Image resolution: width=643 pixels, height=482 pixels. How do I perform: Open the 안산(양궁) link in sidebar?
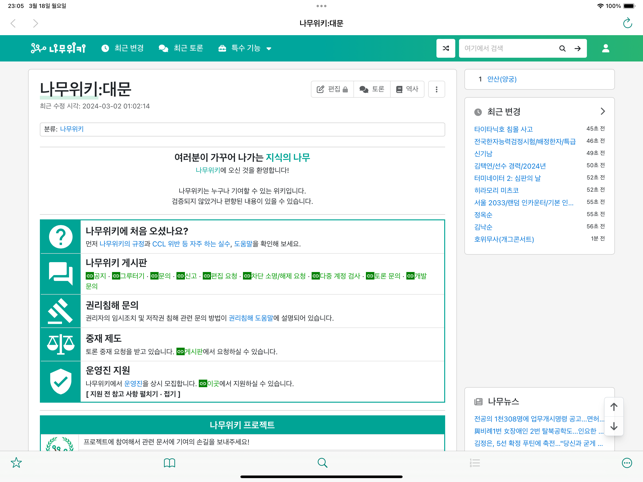coord(502,79)
